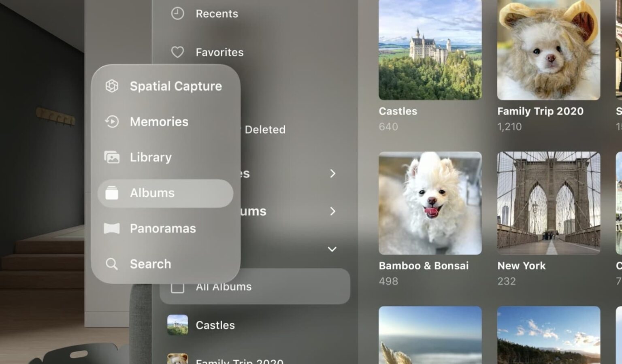Click the Recents clock icon

[177, 13]
